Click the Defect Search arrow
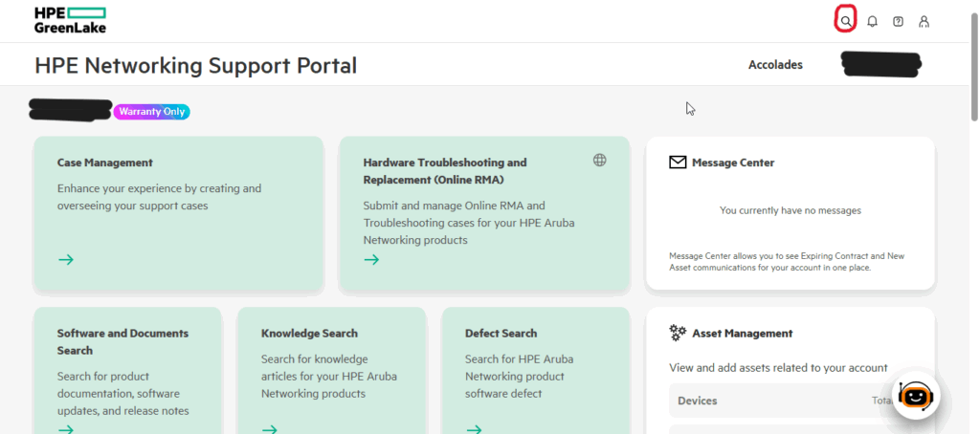 tap(474, 429)
